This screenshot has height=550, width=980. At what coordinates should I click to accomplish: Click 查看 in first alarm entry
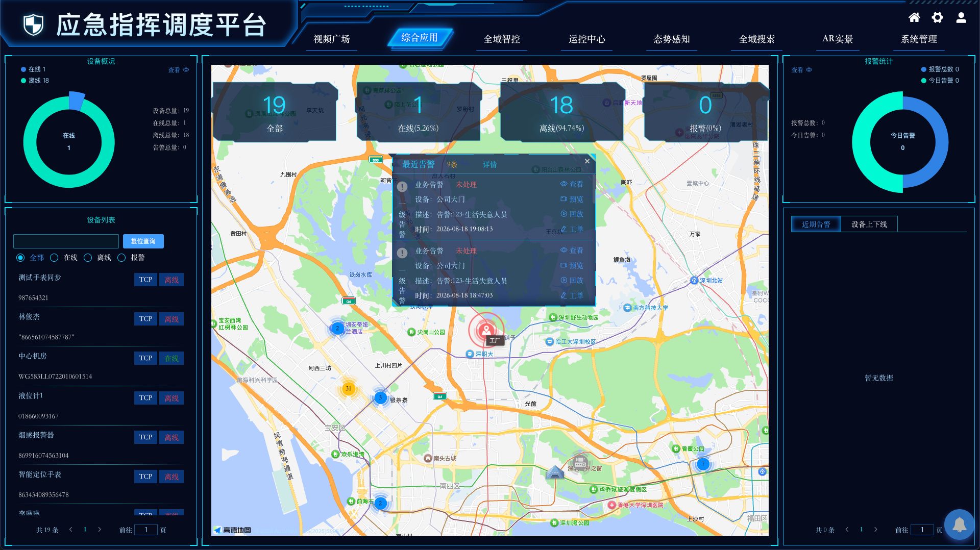pos(572,184)
